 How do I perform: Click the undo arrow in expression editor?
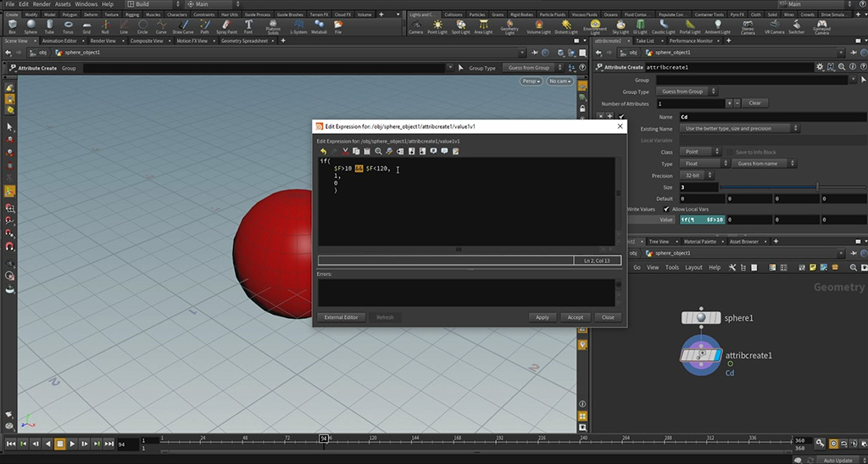pyautogui.click(x=323, y=151)
